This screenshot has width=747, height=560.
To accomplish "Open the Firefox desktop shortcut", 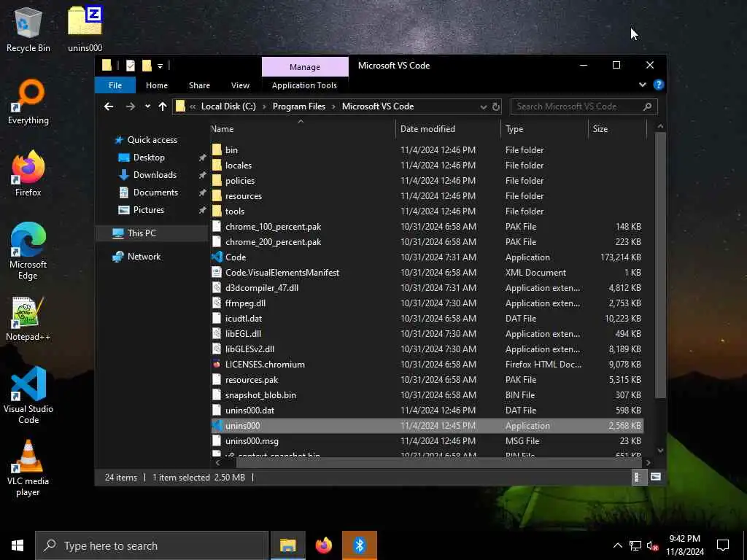I will coord(28,174).
